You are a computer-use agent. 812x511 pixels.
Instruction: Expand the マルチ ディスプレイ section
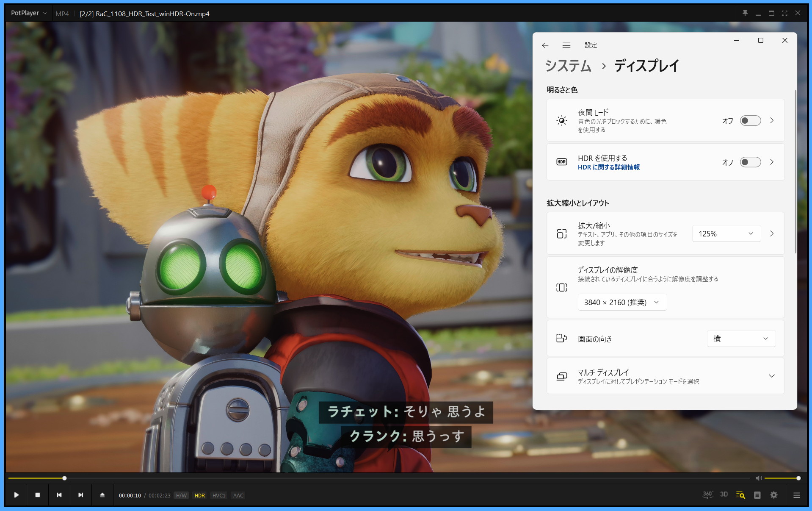click(x=772, y=376)
